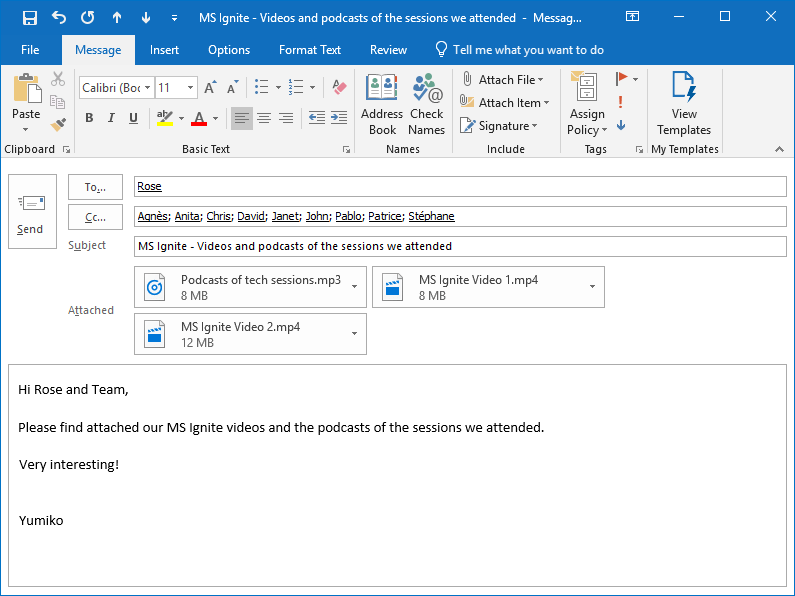The height and width of the screenshot is (596, 795).
Task: Increase font size with Grow Font
Action: point(210,87)
